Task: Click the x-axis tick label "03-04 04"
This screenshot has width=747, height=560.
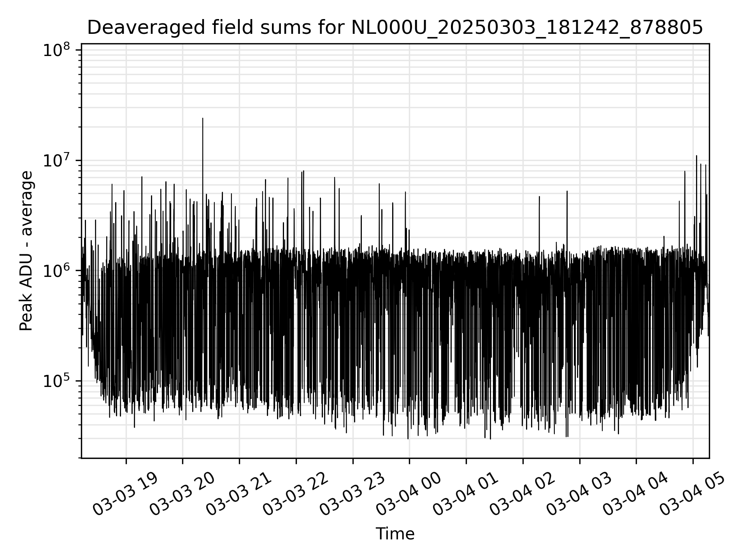Action: (635, 494)
